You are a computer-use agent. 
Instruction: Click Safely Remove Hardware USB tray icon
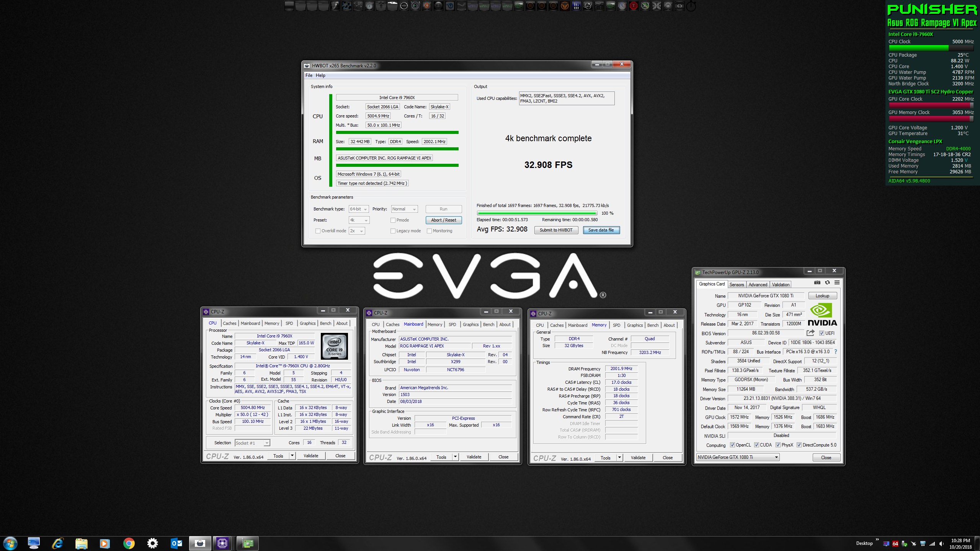point(905,544)
